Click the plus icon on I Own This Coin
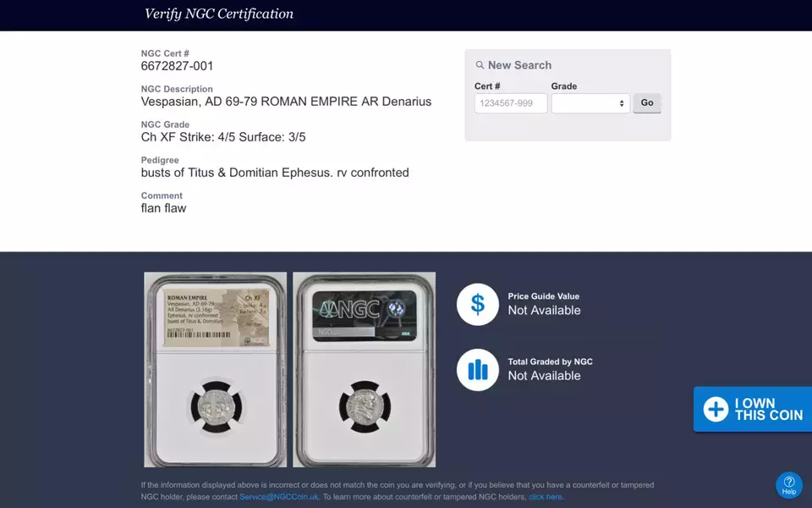Image resolution: width=812 pixels, height=508 pixels. pyautogui.click(x=716, y=410)
